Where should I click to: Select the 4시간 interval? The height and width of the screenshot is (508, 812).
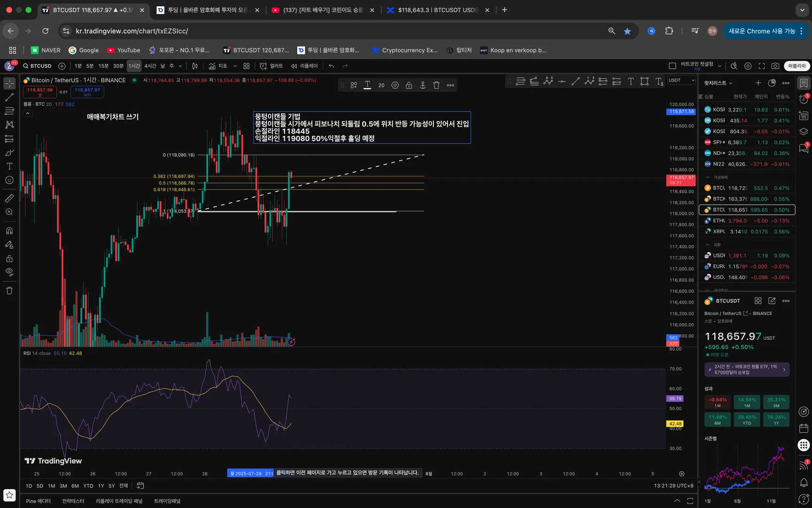click(x=150, y=66)
